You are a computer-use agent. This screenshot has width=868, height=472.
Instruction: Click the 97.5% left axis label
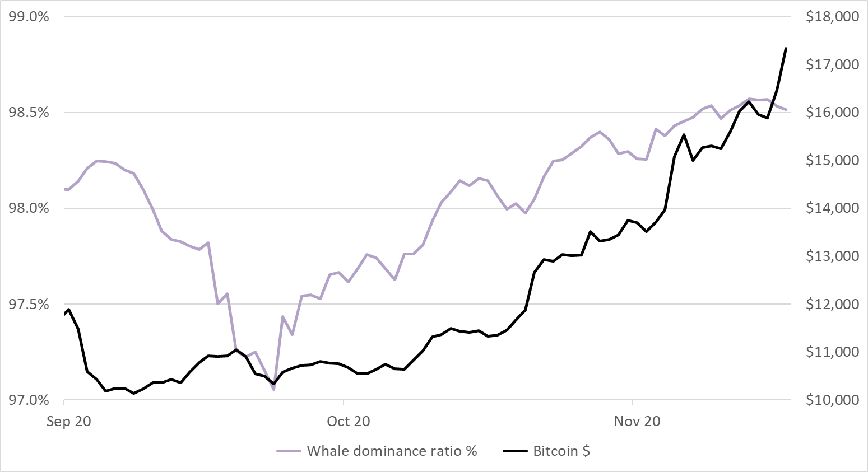29,305
